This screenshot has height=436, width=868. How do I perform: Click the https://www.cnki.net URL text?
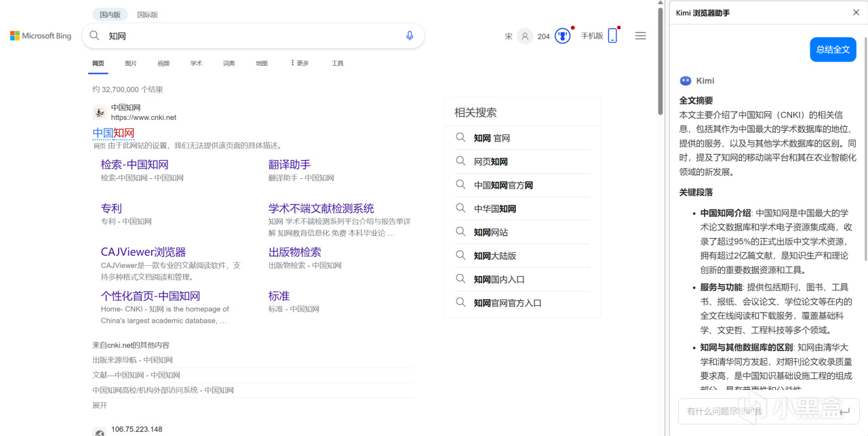click(x=144, y=117)
